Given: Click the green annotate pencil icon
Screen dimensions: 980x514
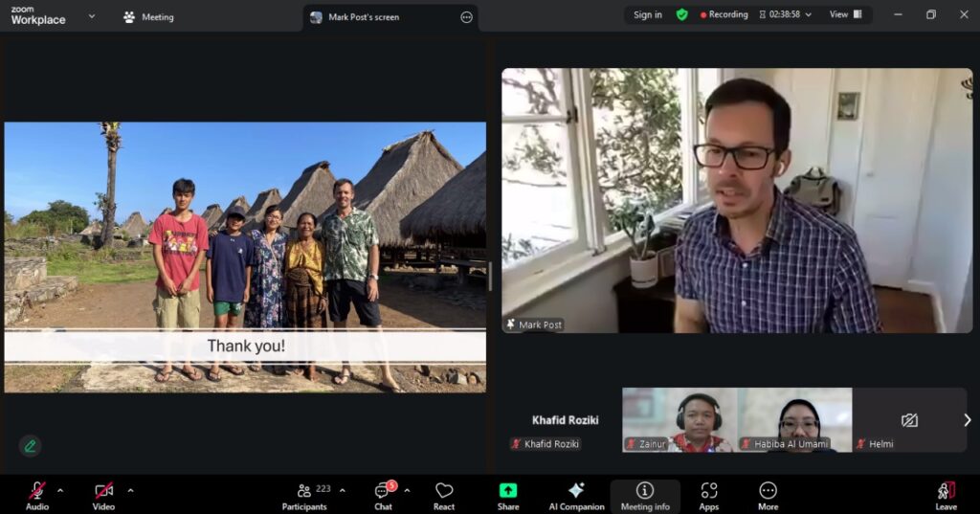Looking at the screenshot, I should point(30,445).
